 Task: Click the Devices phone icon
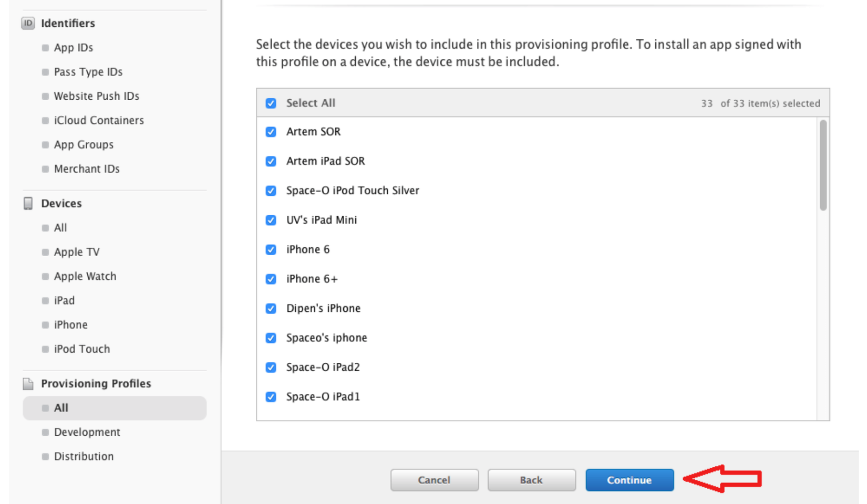pyautogui.click(x=28, y=203)
